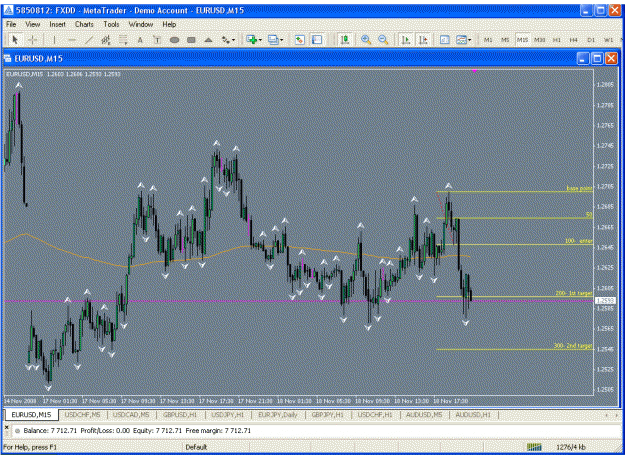Select the Fibonacci retracement tool
The width and height of the screenshot is (625, 455).
click(123, 40)
